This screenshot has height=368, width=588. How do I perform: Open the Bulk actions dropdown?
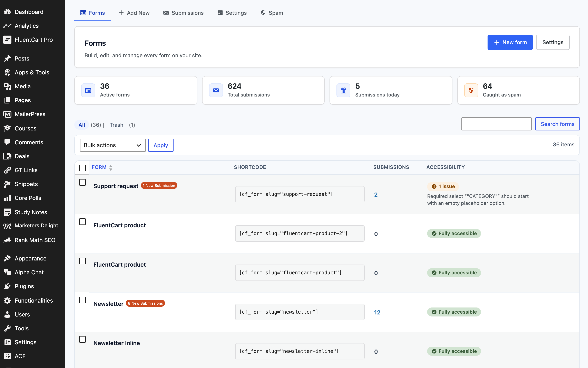coord(113,145)
